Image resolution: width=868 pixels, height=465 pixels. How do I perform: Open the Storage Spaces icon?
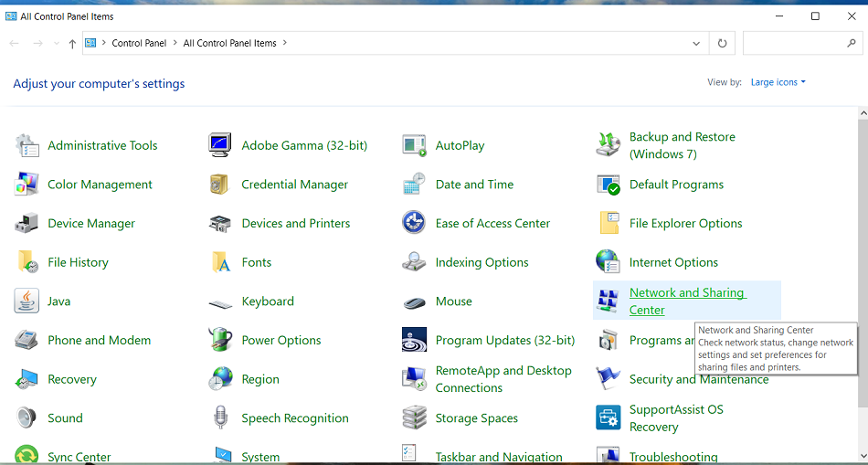pos(414,418)
